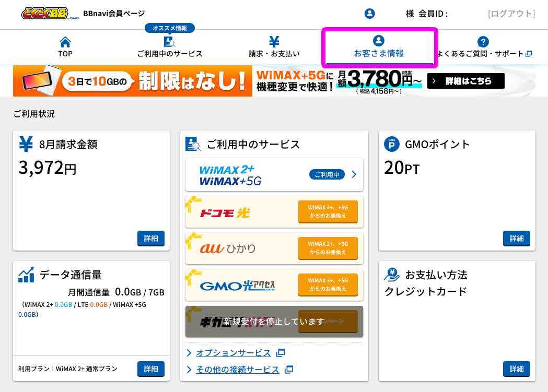Click the user profile icon in header

click(370, 14)
